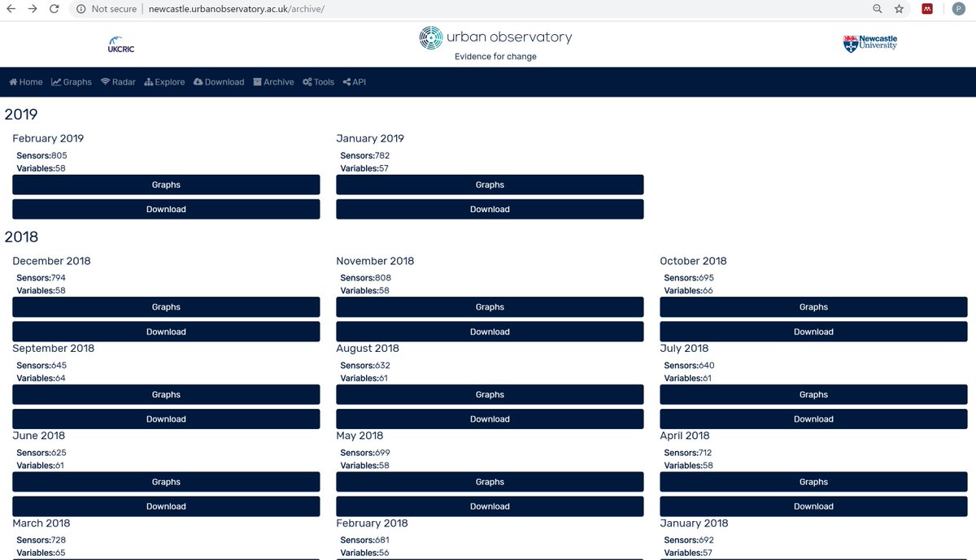Open the Chrome profile avatar
This screenshot has width=976, height=560.
point(959,9)
